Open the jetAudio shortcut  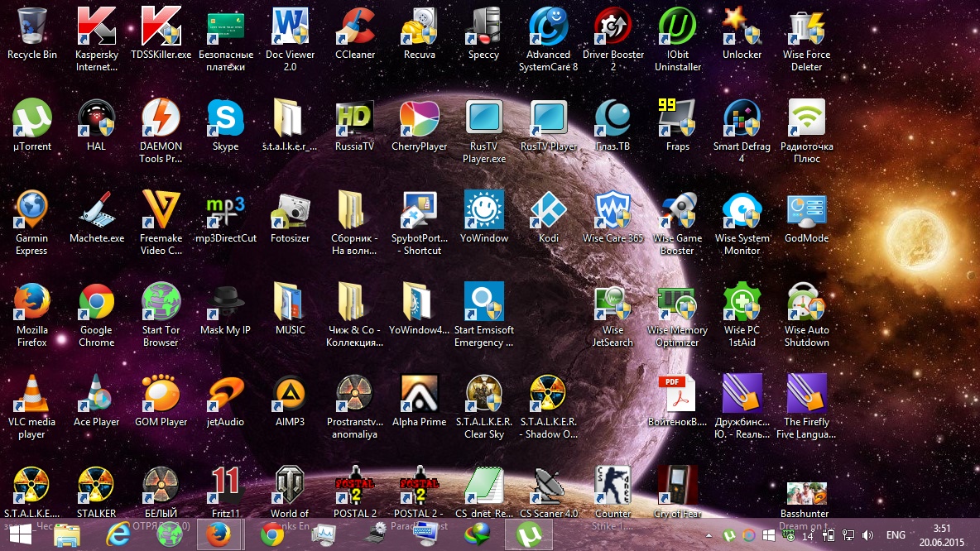[226, 394]
